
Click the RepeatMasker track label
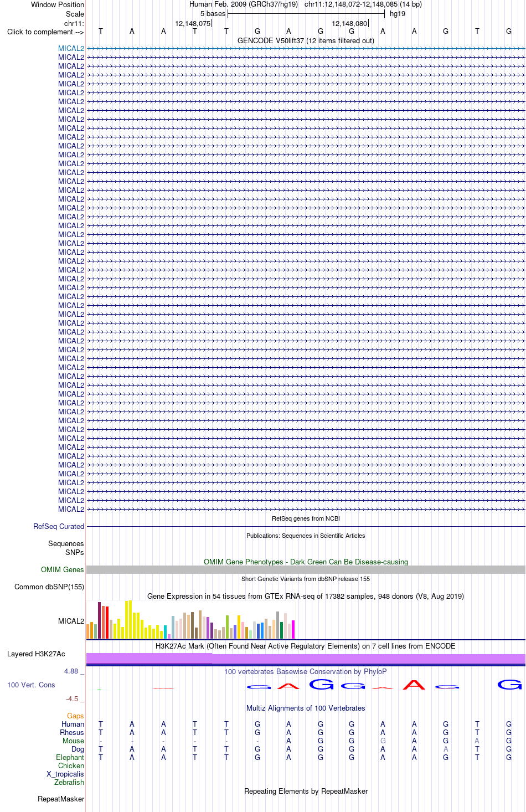coord(61,799)
